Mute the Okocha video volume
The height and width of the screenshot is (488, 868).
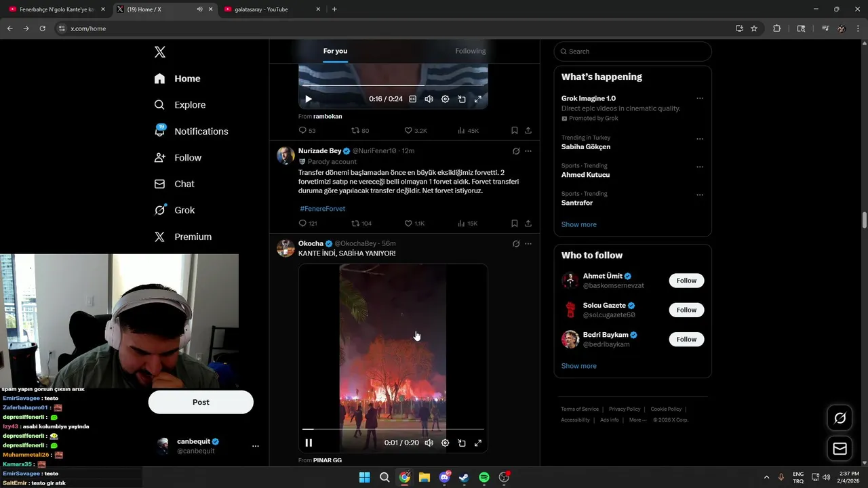point(429,443)
